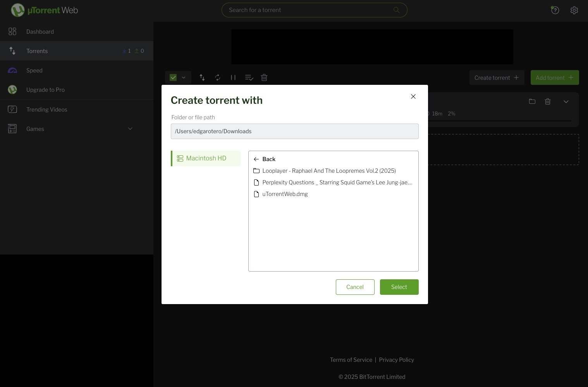
Task: Pause torrents with the toolbar pause icon
Action: click(x=233, y=77)
